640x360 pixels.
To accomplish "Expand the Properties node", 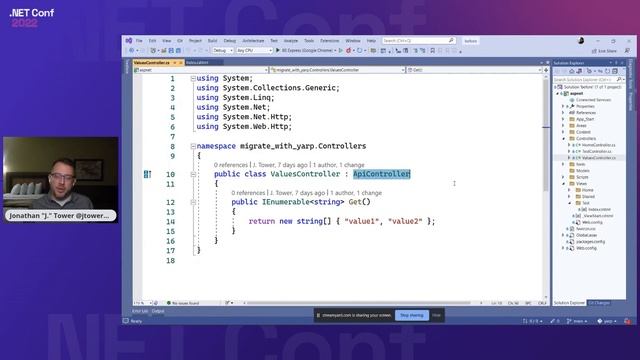I will click(563, 106).
